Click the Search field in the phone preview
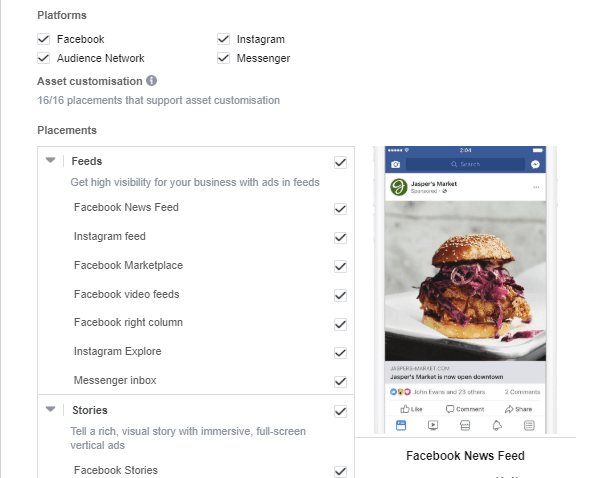 [465, 164]
